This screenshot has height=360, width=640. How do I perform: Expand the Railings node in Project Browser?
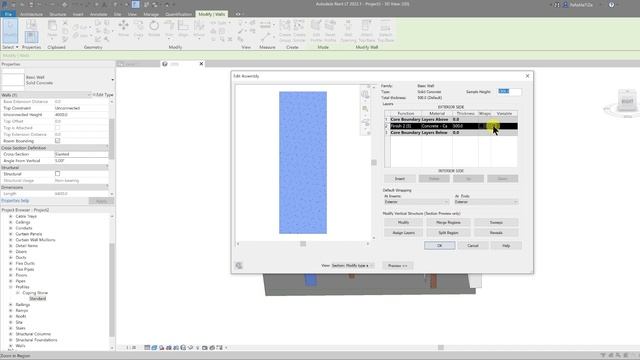(x=11, y=304)
